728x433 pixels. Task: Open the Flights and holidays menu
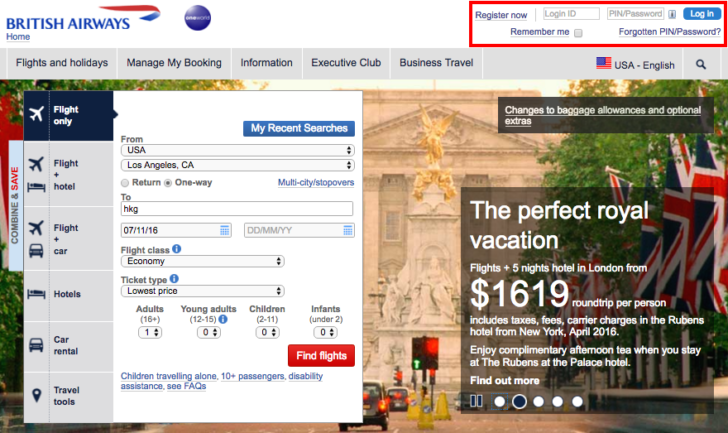[62, 63]
